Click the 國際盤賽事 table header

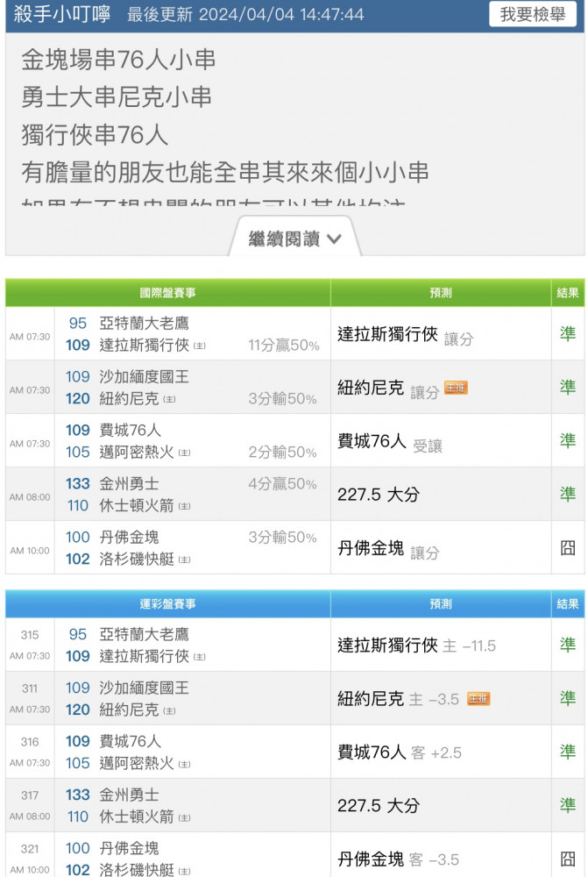point(167,293)
